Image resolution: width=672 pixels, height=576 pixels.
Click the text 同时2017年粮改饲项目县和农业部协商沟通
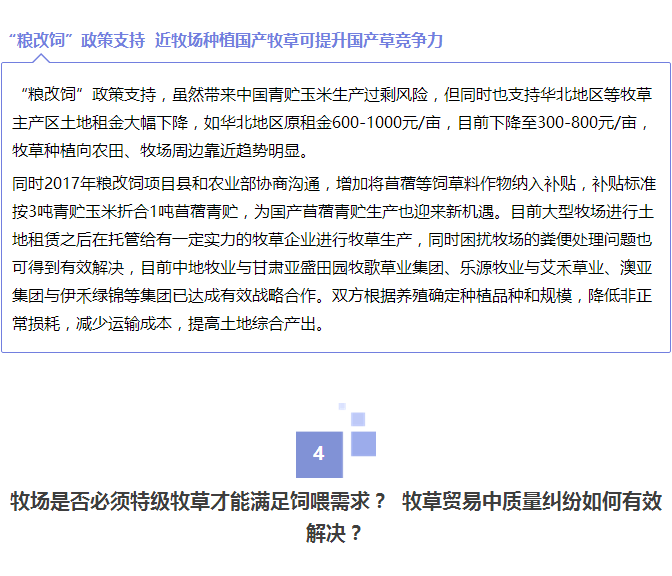[x=166, y=183]
